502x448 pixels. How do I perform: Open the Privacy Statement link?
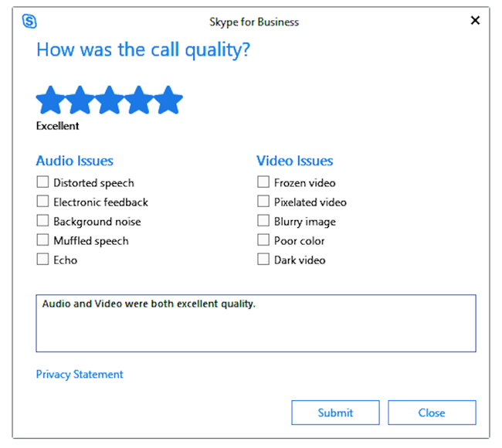coord(80,374)
